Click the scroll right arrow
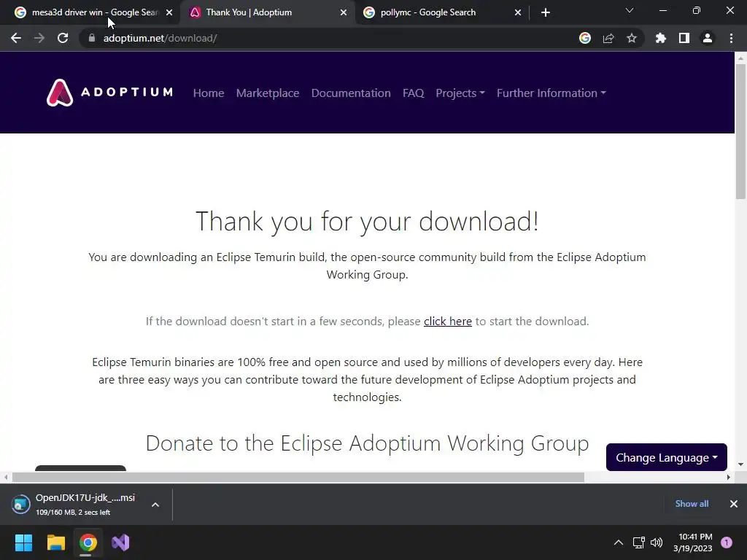Screen dimensions: 747x560 729,477
